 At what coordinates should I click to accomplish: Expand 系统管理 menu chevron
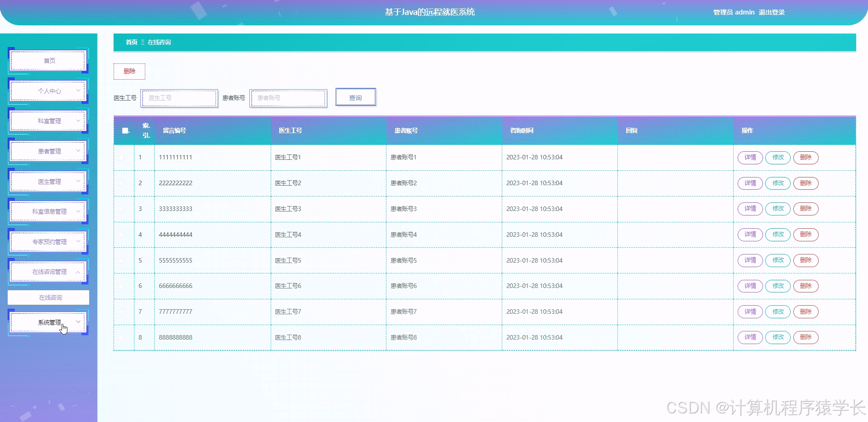pos(78,322)
